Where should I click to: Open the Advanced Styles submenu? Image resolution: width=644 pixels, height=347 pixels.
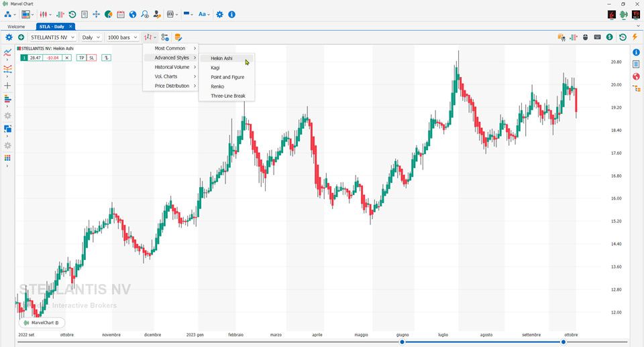tap(170, 58)
